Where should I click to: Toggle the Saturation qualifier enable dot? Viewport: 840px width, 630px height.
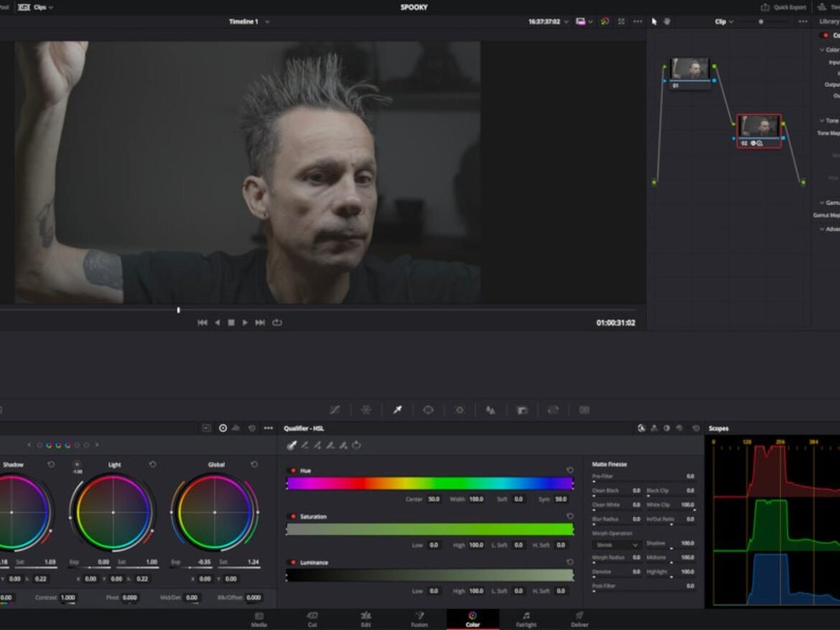click(293, 517)
